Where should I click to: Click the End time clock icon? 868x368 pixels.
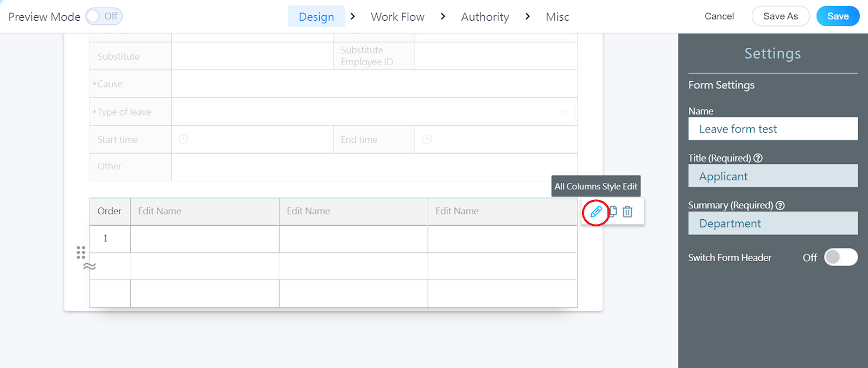[427, 139]
